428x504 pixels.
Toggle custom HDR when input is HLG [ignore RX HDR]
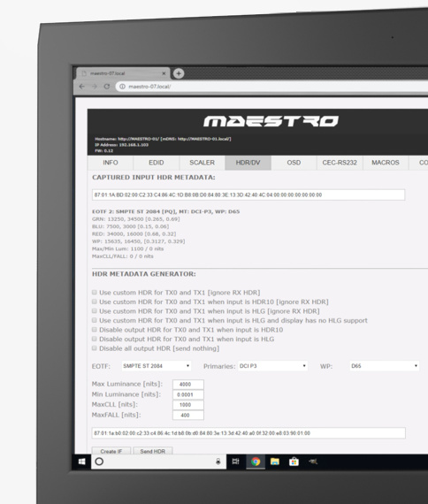(95, 311)
